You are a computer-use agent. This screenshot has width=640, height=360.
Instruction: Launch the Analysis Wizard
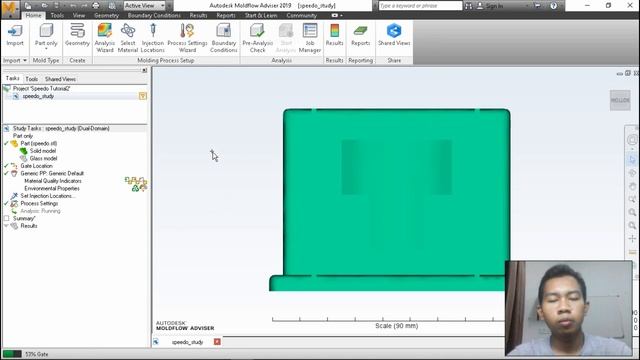pyautogui.click(x=105, y=38)
